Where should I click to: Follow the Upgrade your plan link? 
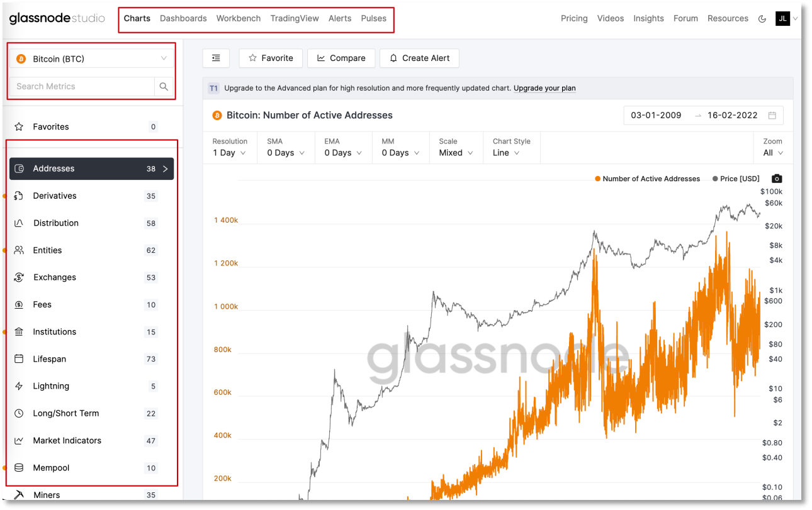(x=544, y=88)
